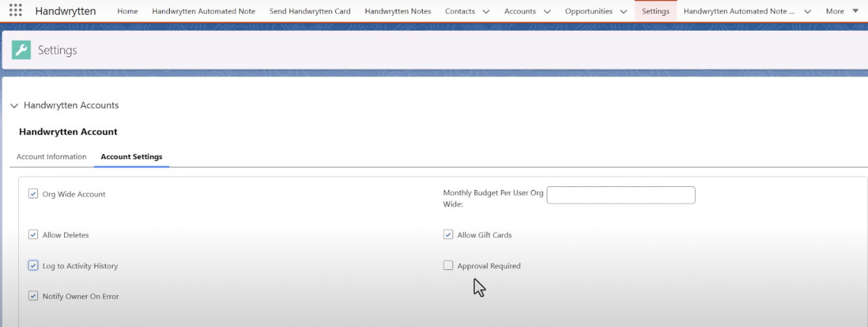Uncheck Log to Activity History
This screenshot has height=327, width=868.
pyautogui.click(x=33, y=266)
